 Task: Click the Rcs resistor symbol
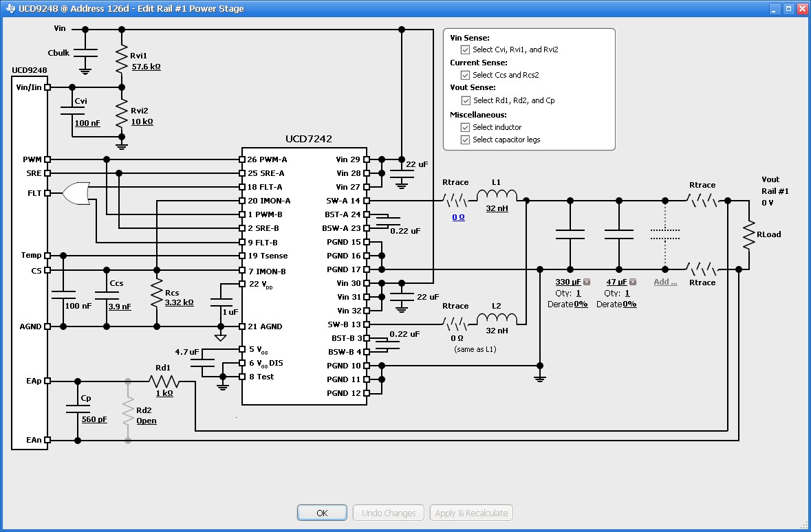pyautogui.click(x=157, y=295)
